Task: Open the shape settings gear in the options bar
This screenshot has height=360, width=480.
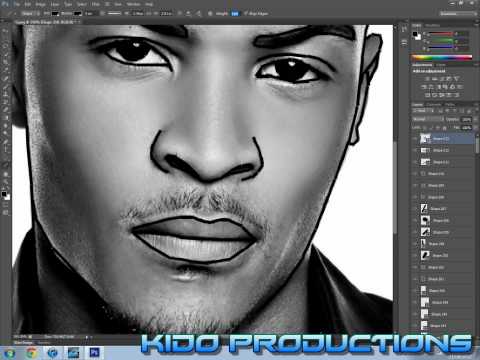Action: point(210,14)
